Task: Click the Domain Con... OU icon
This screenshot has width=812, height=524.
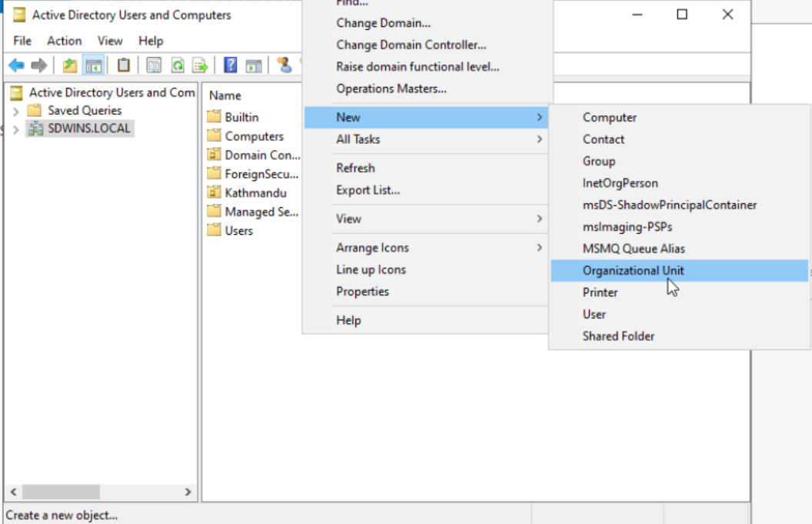Action: click(x=214, y=154)
